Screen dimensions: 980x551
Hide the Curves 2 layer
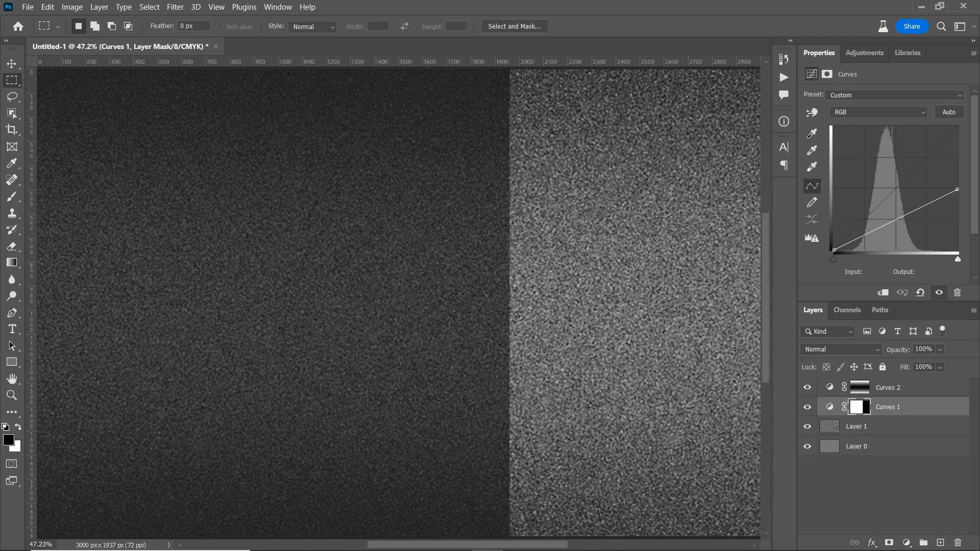(807, 387)
